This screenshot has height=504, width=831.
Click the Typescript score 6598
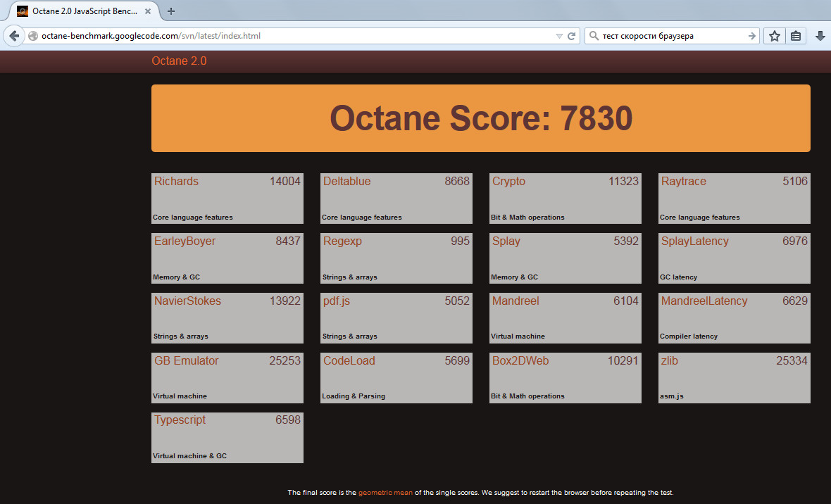click(288, 420)
